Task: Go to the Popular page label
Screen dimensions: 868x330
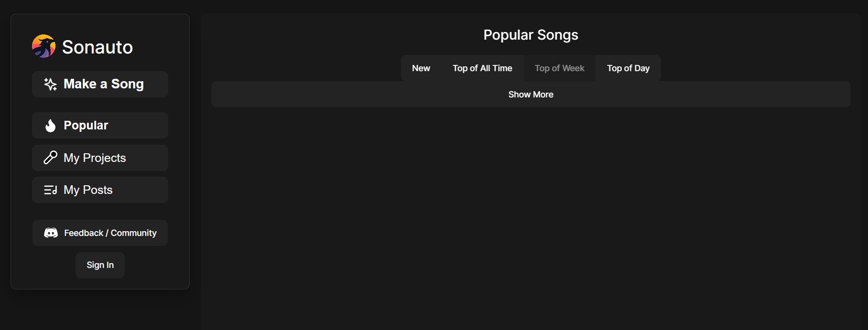Action: click(86, 126)
